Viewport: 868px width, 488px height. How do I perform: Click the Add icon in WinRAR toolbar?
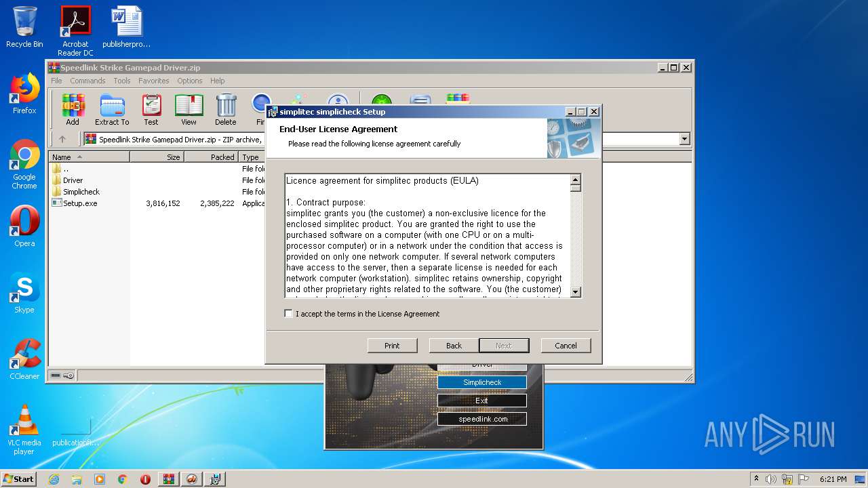73,110
